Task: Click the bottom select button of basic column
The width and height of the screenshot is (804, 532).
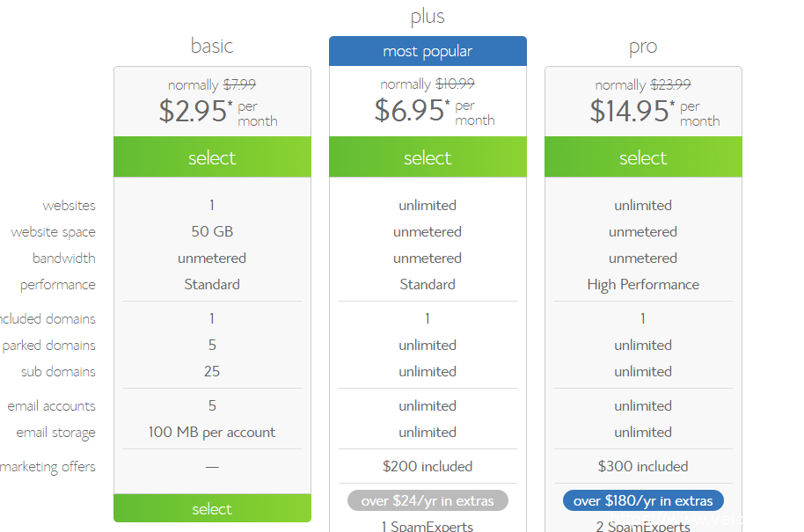Action: pyautogui.click(x=212, y=508)
